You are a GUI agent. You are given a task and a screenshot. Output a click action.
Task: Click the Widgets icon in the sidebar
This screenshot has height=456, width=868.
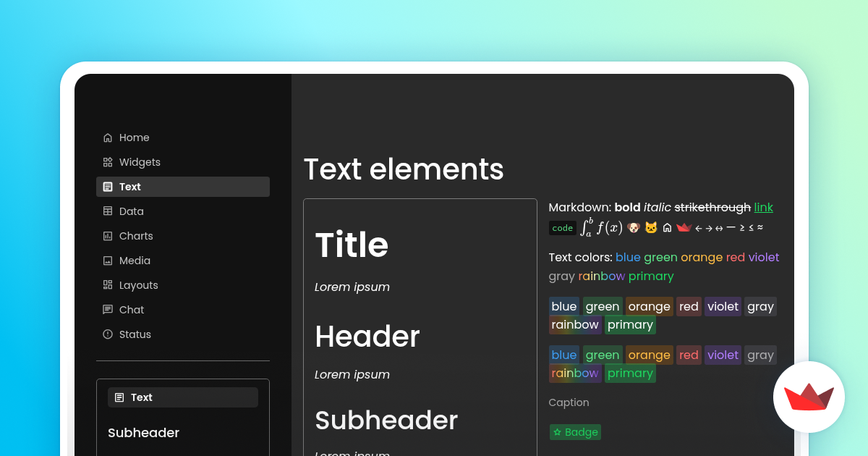click(x=108, y=162)
